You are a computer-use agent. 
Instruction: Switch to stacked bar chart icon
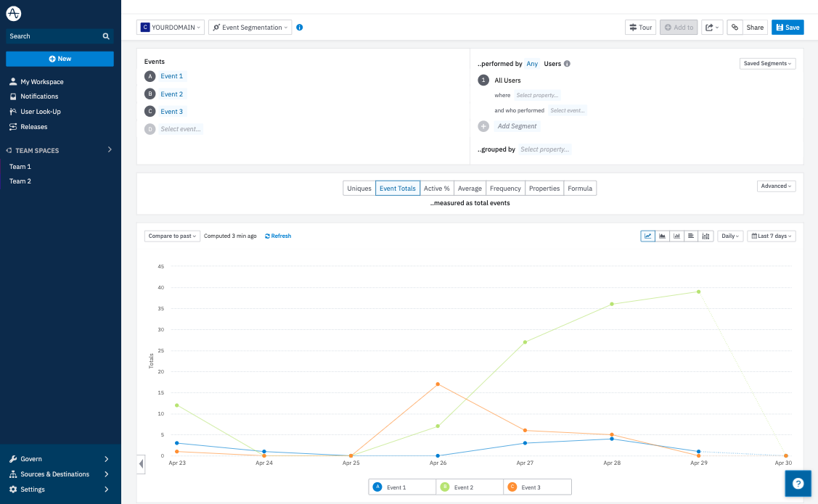[x=705, y=236]
